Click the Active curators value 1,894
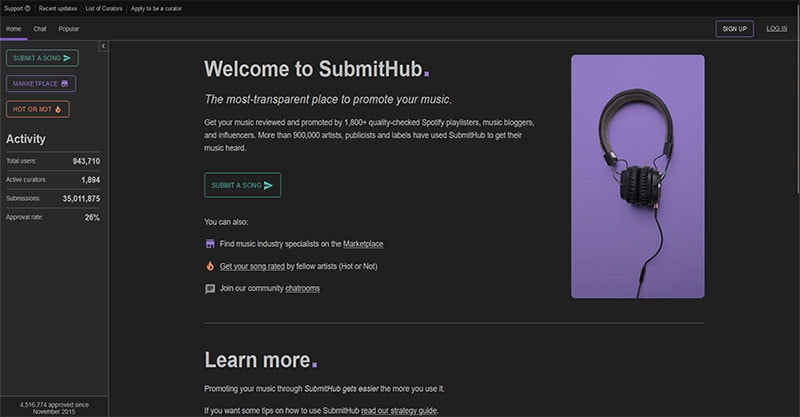This screenshot has width=800, height=417. tap(90, 180)
